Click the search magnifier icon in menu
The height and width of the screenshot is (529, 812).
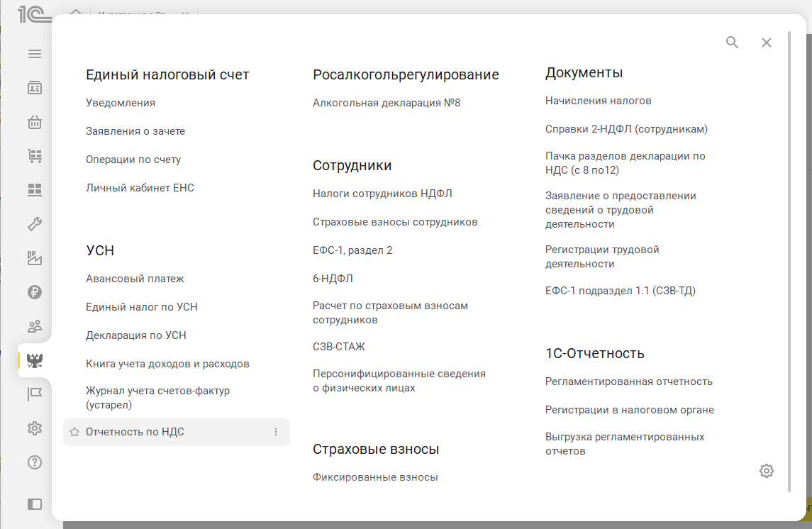[732, 43]
